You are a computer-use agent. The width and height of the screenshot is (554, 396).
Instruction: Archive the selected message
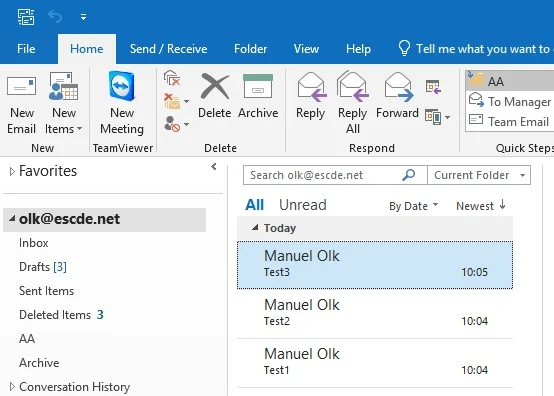258,95
